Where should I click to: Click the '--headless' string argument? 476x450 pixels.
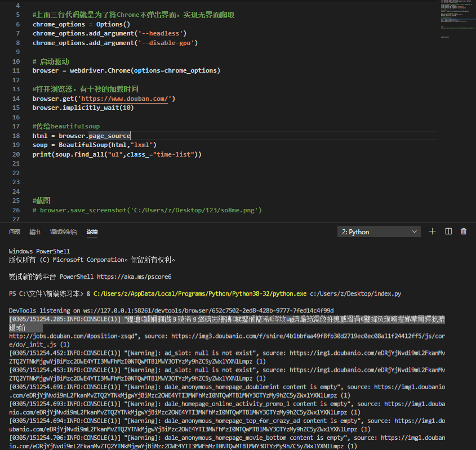point(161,33)
